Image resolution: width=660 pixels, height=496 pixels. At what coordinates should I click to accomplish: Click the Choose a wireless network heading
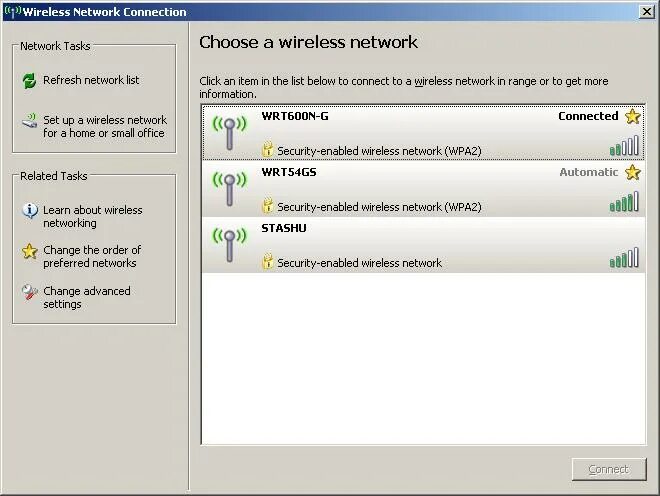click(308, 42)
